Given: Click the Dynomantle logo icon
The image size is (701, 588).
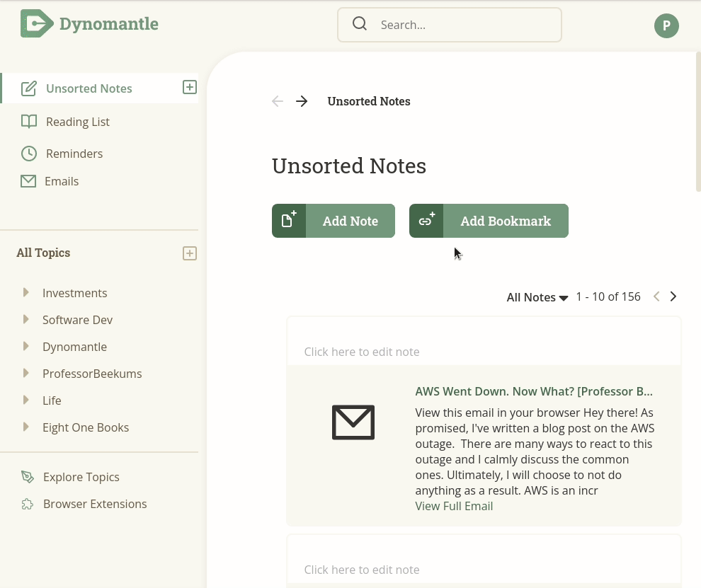Looking at the screenshot, I should pos(37,23).
